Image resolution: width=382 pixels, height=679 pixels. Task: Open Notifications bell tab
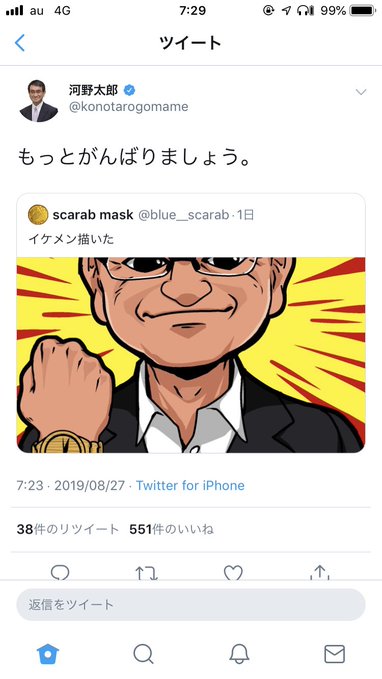click(239, 654)
